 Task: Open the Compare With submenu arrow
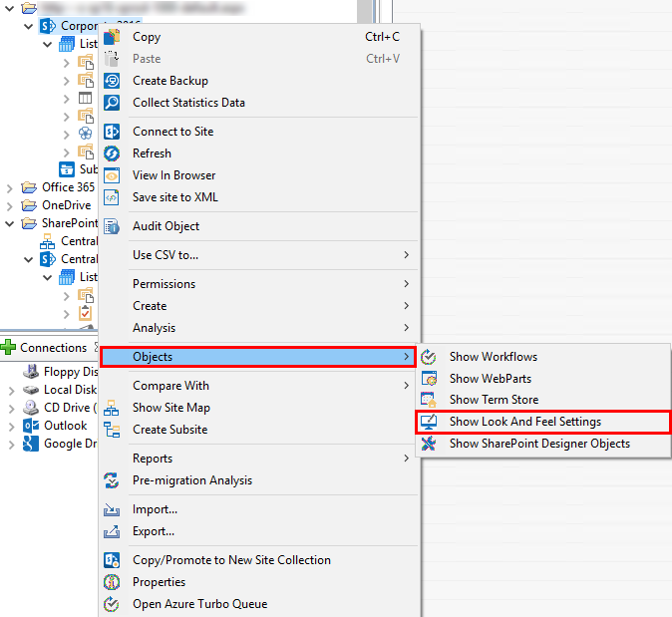[406, 385]
